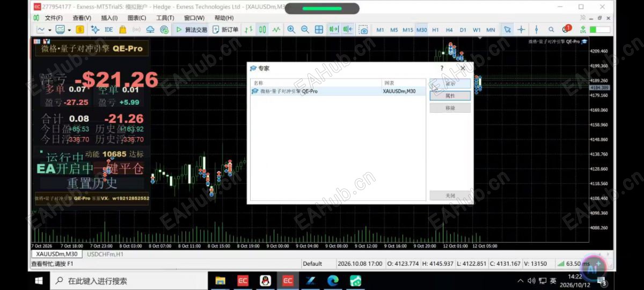
Task: Select the 微格·量子对冲引擎 QE-Pro list row
Action: pyautogui.click(x=338, y=91)
